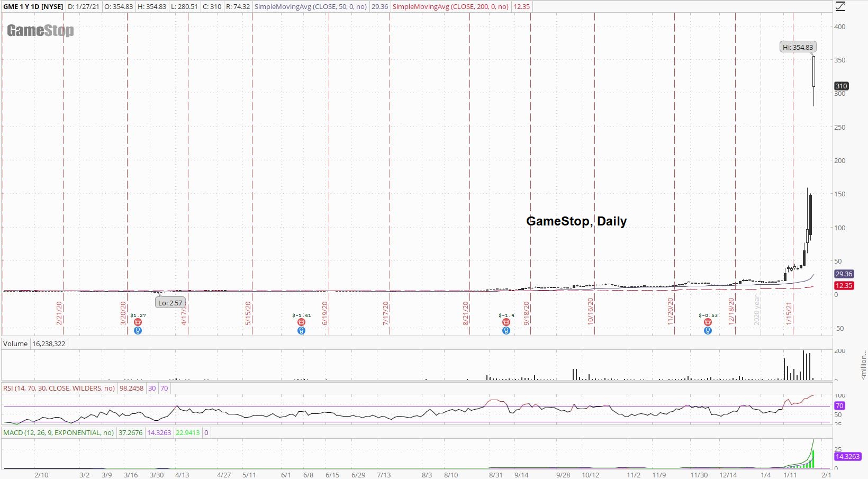Viewport: 868px width, 479px height.
Task: Select the 310 last price label on axis
Action: (x=842, y=86)
